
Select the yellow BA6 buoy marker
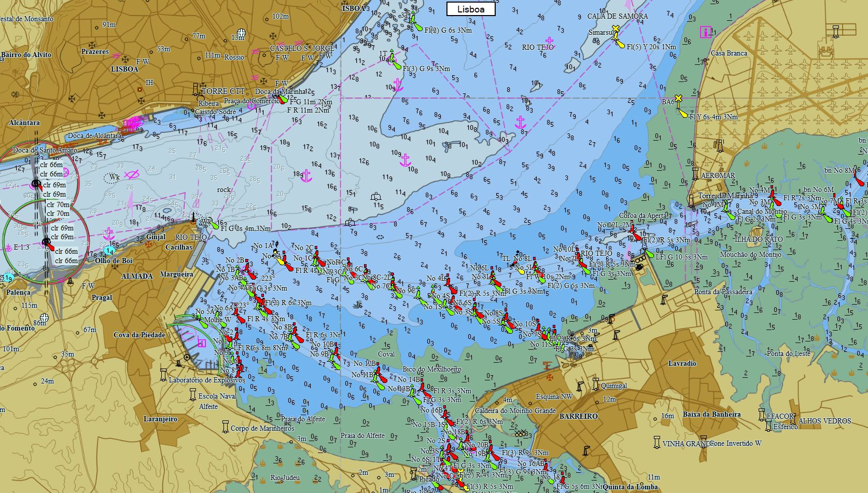click(x=678, y=99)
